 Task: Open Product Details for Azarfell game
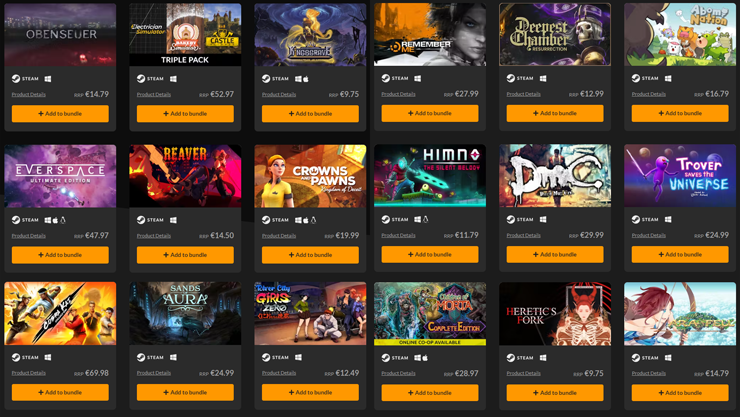point(648,373)
